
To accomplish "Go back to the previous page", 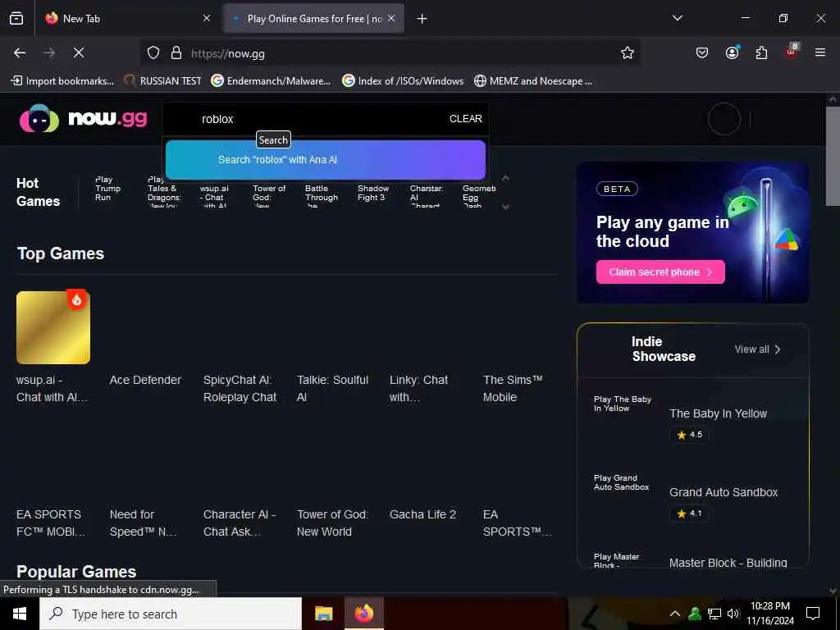I will click(20, 52).
